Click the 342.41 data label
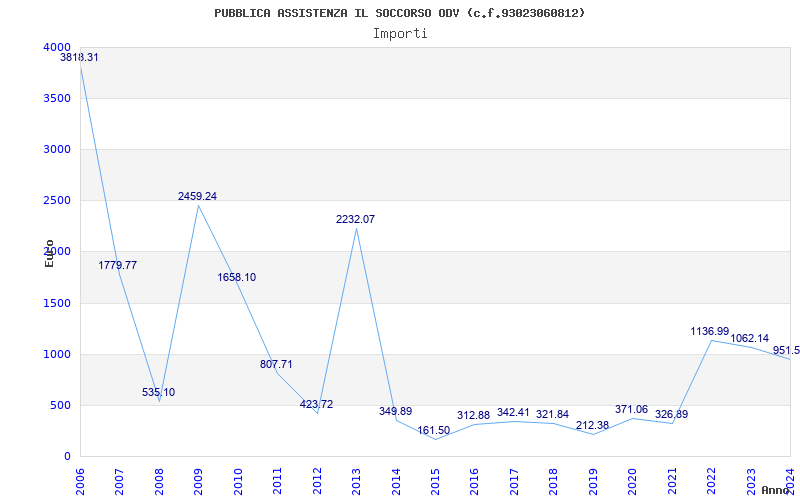 coord(513,412)
